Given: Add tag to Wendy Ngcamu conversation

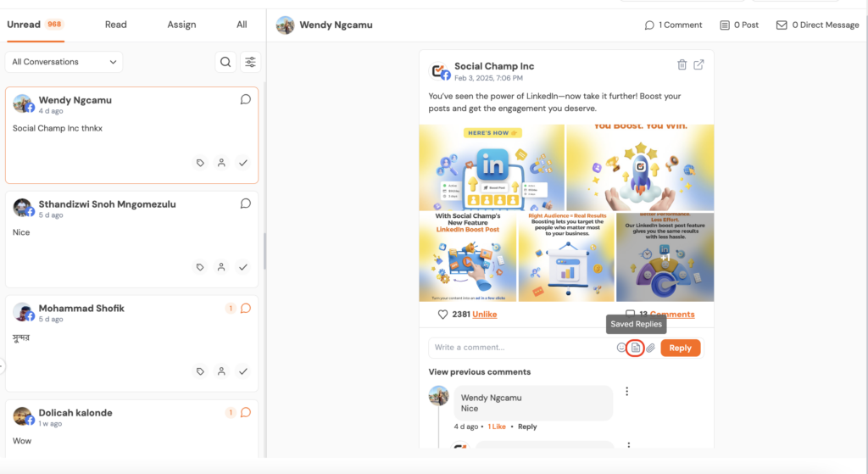Looking at the screenshot, I should point(200,163).
